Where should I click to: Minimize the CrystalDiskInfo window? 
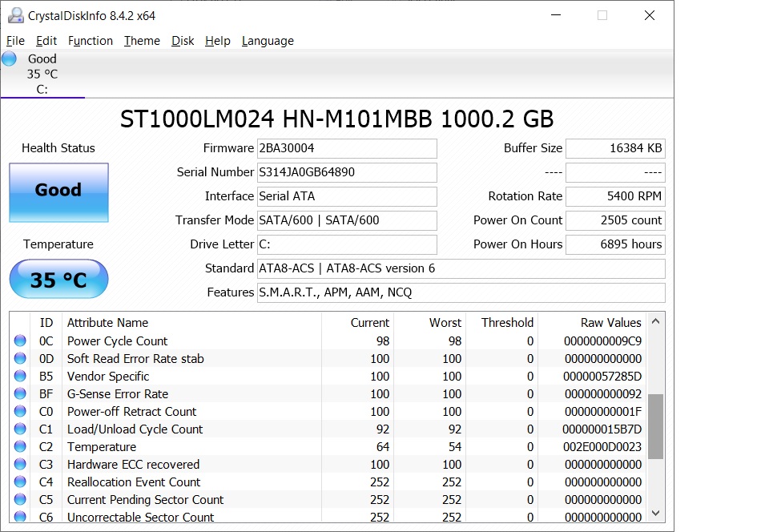pyautogui.click(x=556, y=15)
